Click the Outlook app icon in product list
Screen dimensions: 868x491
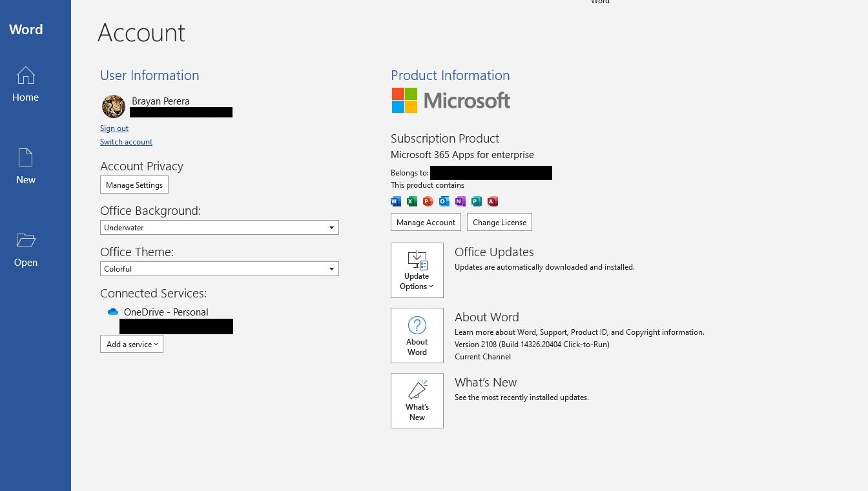(444, 201)
